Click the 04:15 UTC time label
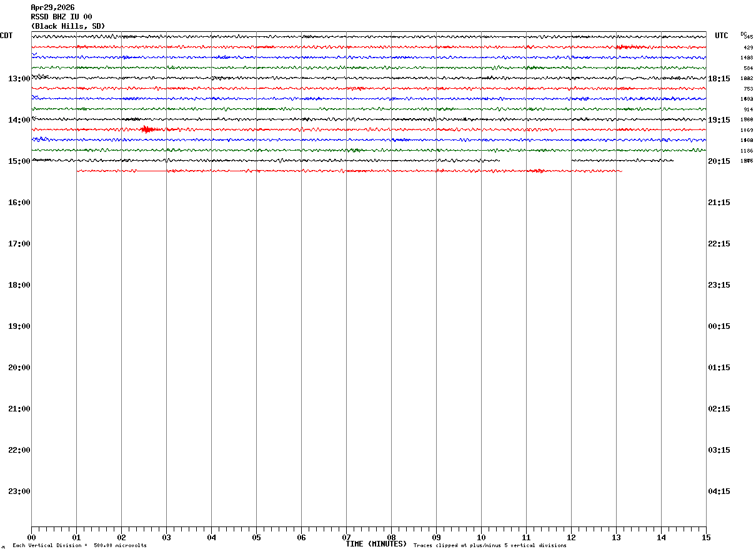Screen dimensions: 756x554 click(x=719, y=491)
